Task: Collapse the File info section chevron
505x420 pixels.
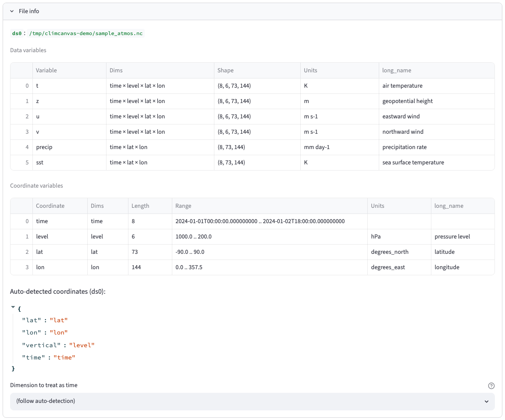Action: point(12,11)
